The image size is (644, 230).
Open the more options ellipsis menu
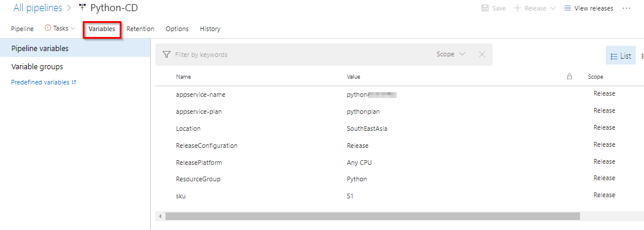626,8
